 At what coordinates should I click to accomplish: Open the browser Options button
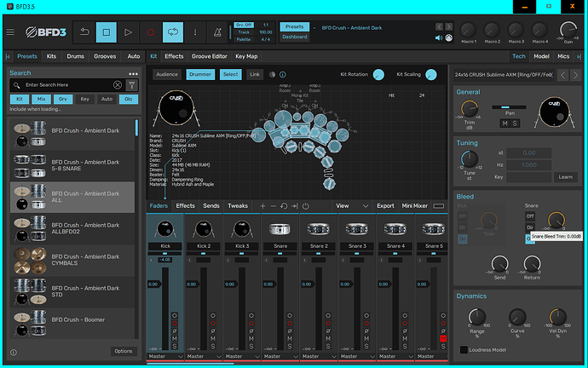124,352
